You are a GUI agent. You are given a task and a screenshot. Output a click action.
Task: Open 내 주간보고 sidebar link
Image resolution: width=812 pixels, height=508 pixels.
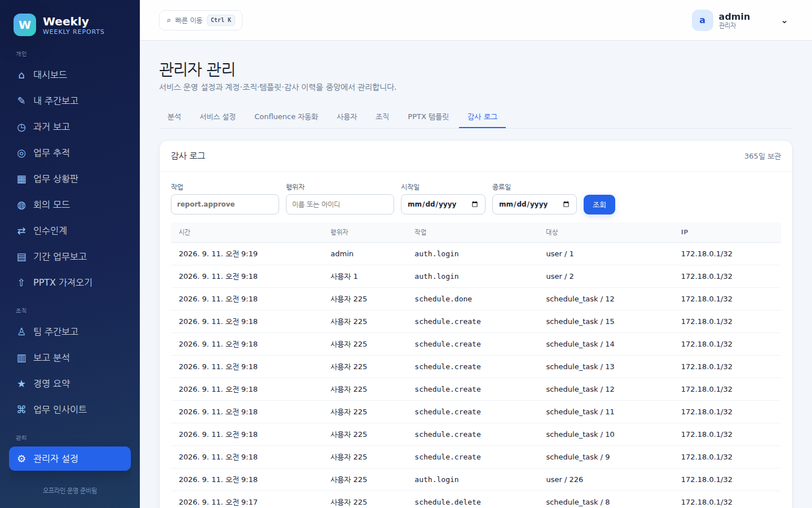coord(70,101)
